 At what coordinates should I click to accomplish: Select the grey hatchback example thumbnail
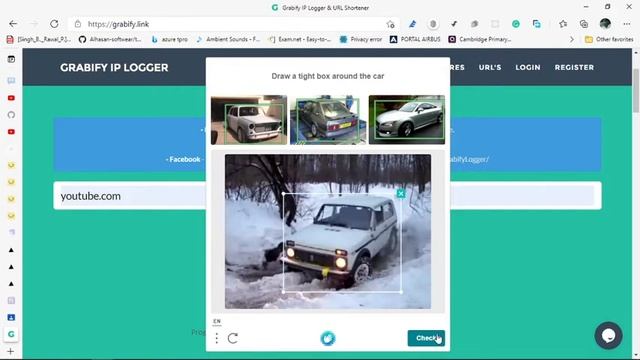coord(328,120)
